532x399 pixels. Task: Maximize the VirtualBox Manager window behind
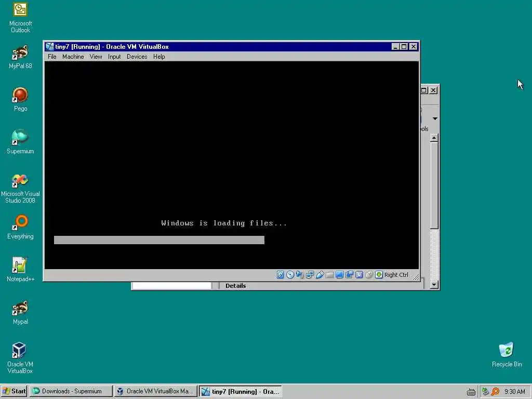(424, 90)
